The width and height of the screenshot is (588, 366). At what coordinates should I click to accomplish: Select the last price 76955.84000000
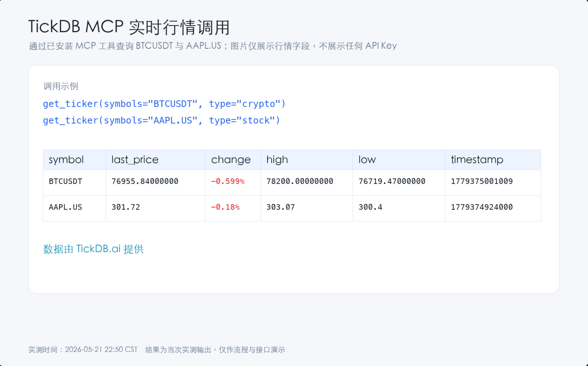tap(145, 181)
